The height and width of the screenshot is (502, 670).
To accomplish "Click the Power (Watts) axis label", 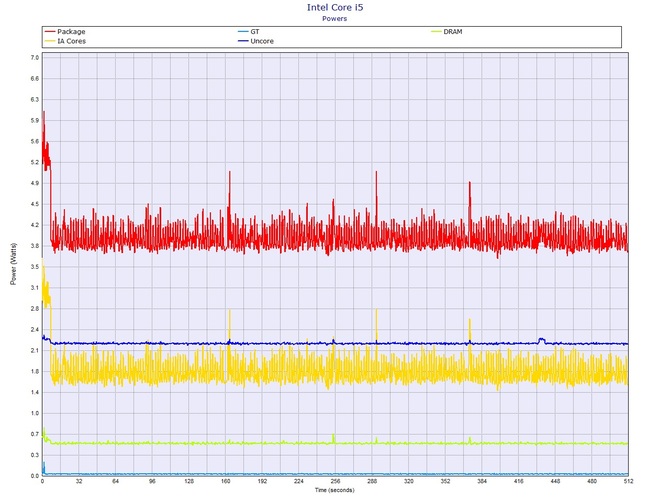I will pos(13,264).
